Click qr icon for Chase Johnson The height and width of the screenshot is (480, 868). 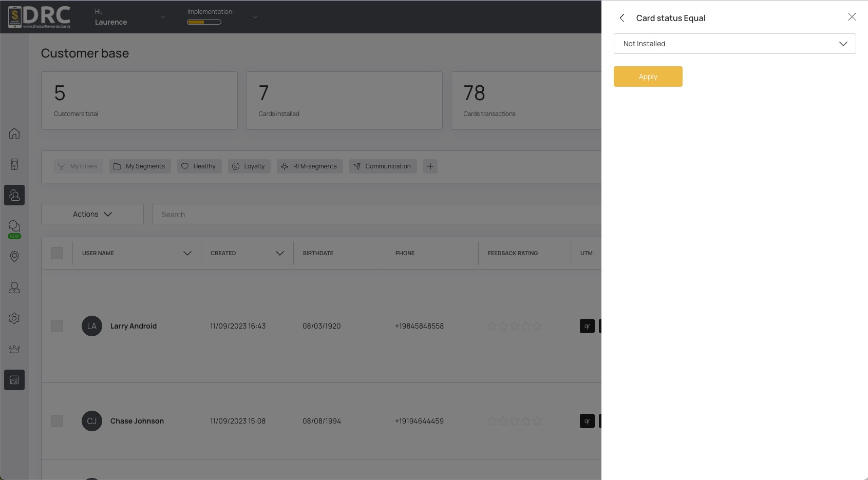[587, 421]
